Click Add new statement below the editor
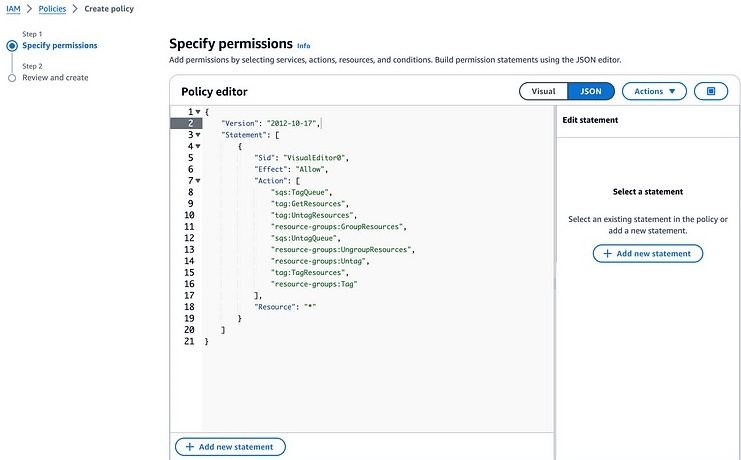This screenshot has height=460, width=741. (x=230, y=447)
